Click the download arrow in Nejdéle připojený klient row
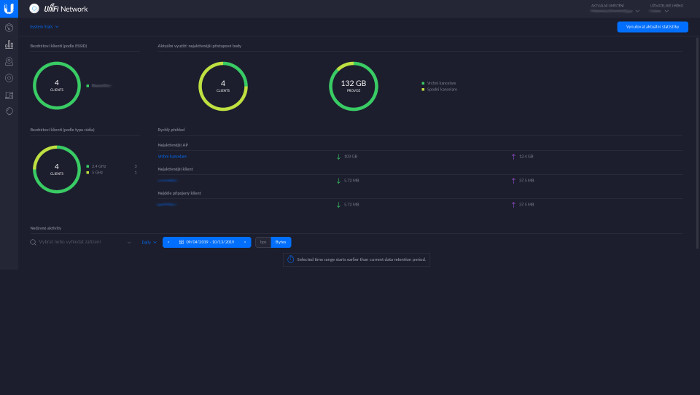The height and width of the screenshot is (395, 700). coord(338,205)
